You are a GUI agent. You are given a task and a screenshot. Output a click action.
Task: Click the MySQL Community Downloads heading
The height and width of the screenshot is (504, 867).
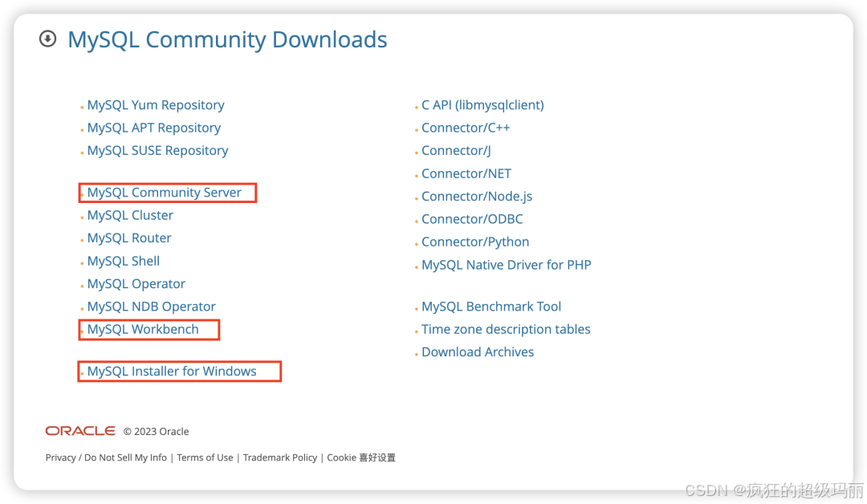point(227,40)
